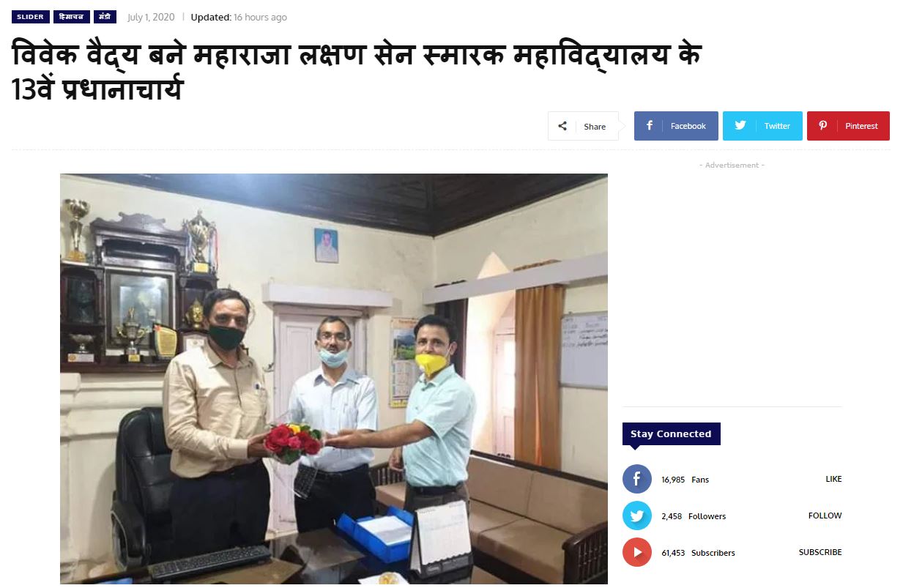
Task: Click the SLIDER category tag
Action: (30, 17)
